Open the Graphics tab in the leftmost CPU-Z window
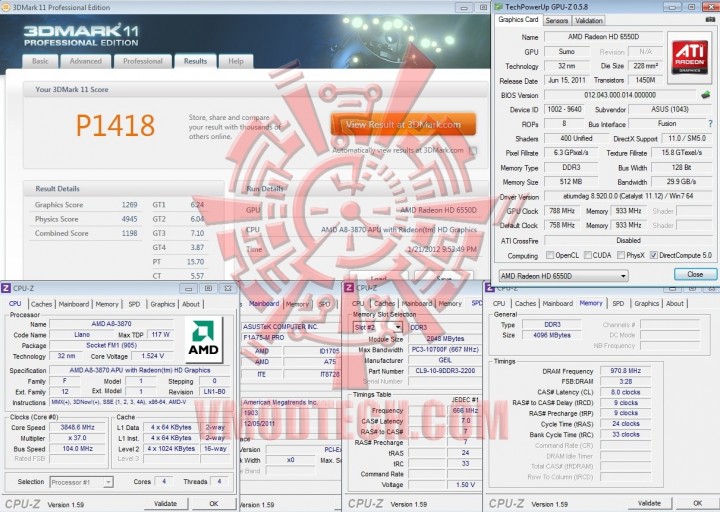The width and height of the screenshot is (720, 512). coord(163,304)
